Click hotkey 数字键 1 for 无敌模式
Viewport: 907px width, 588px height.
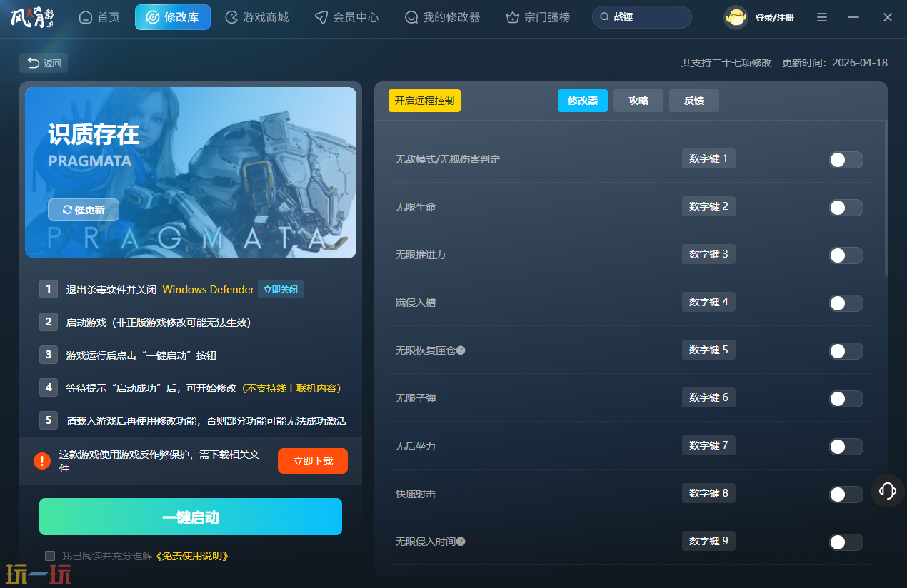coord(708,158)
